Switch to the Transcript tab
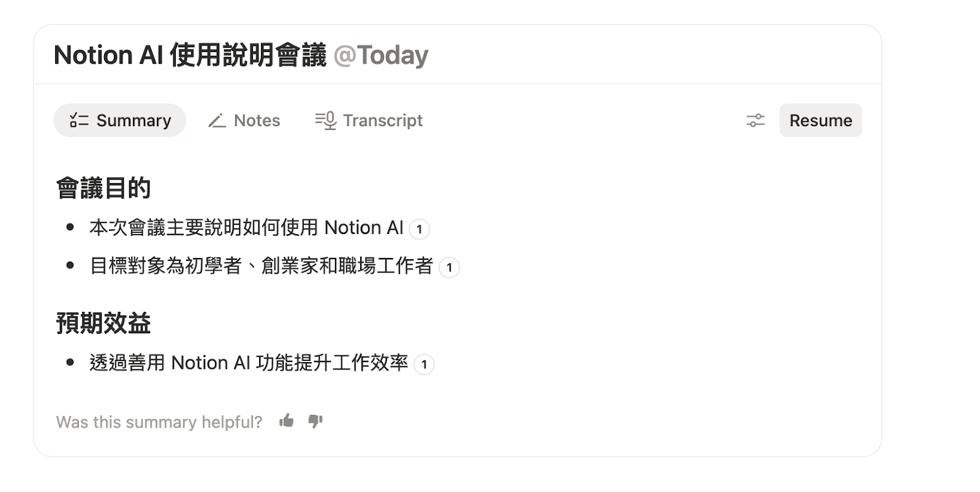Image resolution: width=980 pixels, height=492 pixels. point(369,120)
